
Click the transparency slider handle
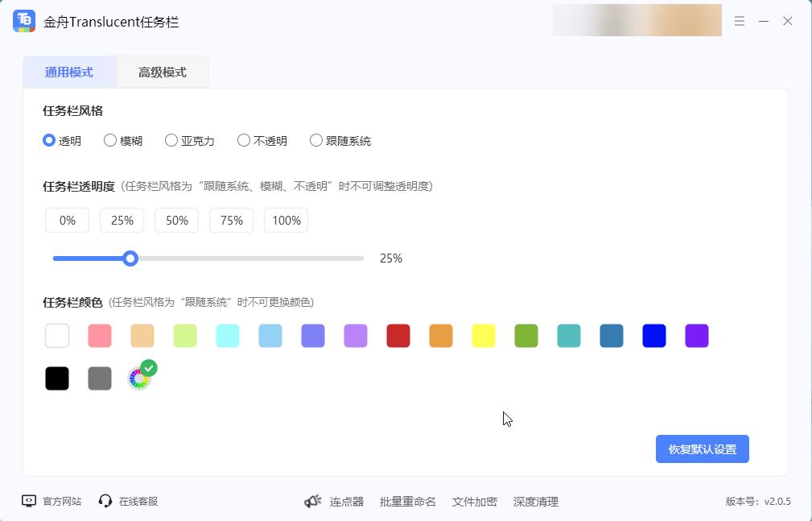coord(130,258)
